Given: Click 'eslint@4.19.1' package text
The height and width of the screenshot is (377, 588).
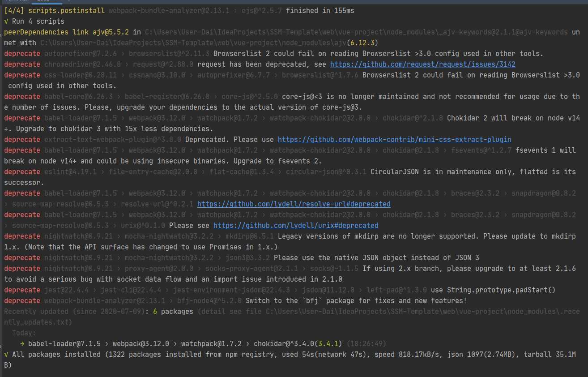Looking at the screenshot, I should (x=70, y=172).
